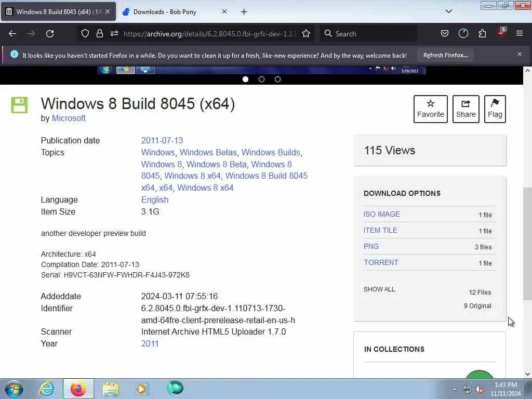The image size is (532, 399).
Task: Open Windows Media Player taskbar icon
Action: click(x=141, y=389)
